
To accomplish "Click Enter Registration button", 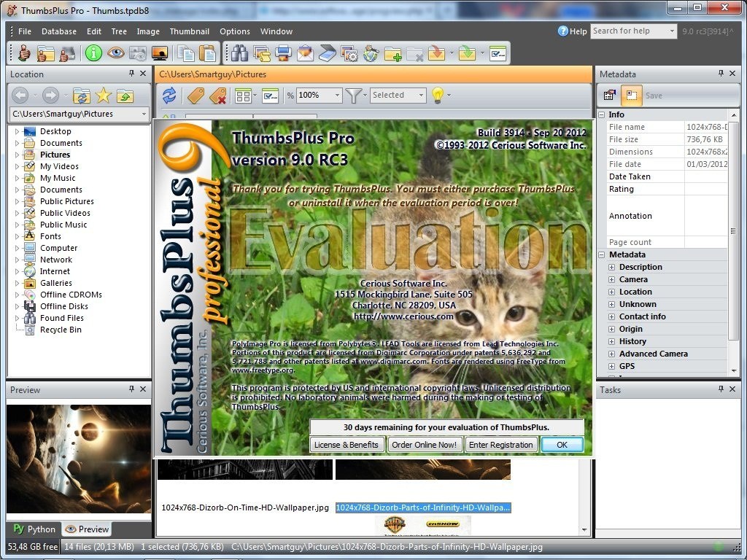I will click(x=500, y=445).
